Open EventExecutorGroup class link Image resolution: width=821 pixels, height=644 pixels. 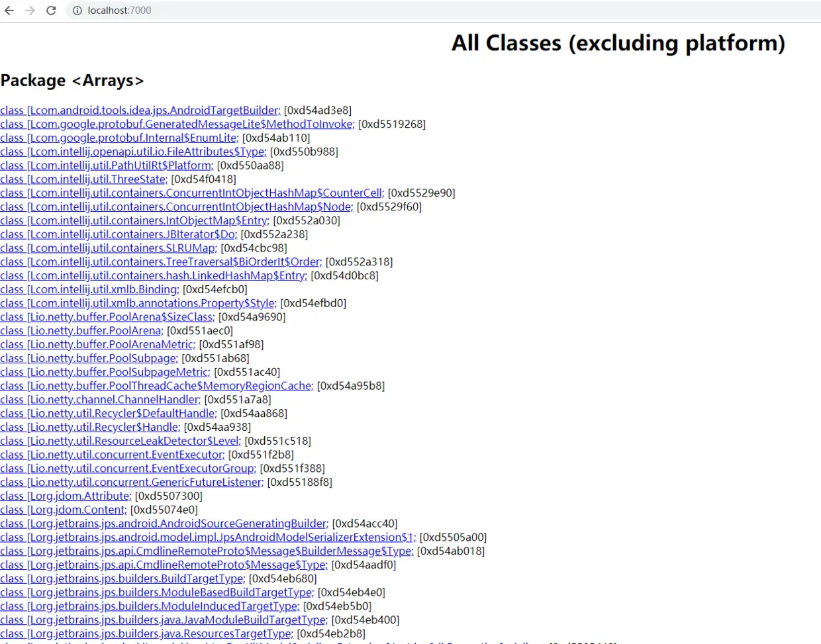point(128,469)
